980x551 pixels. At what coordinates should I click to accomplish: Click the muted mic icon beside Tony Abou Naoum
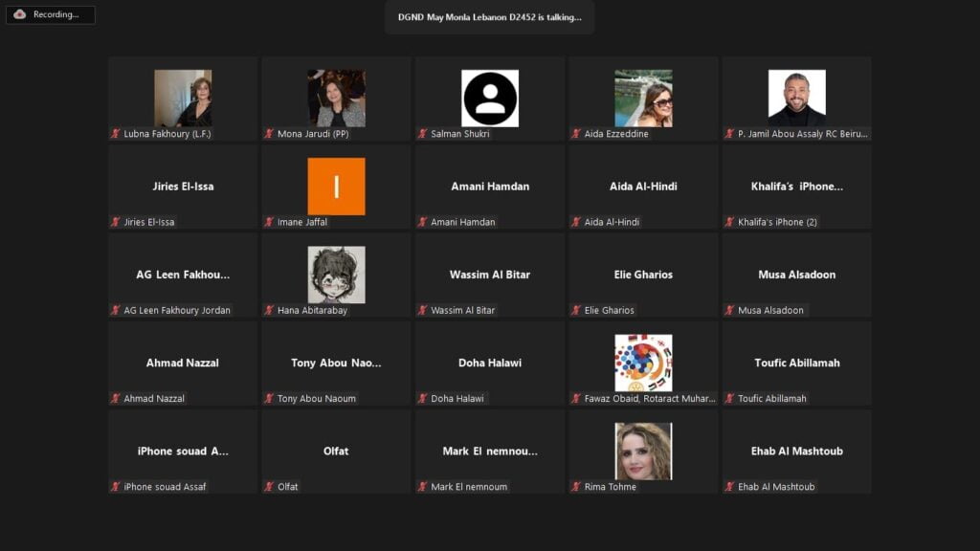click(x=269, y=398)
